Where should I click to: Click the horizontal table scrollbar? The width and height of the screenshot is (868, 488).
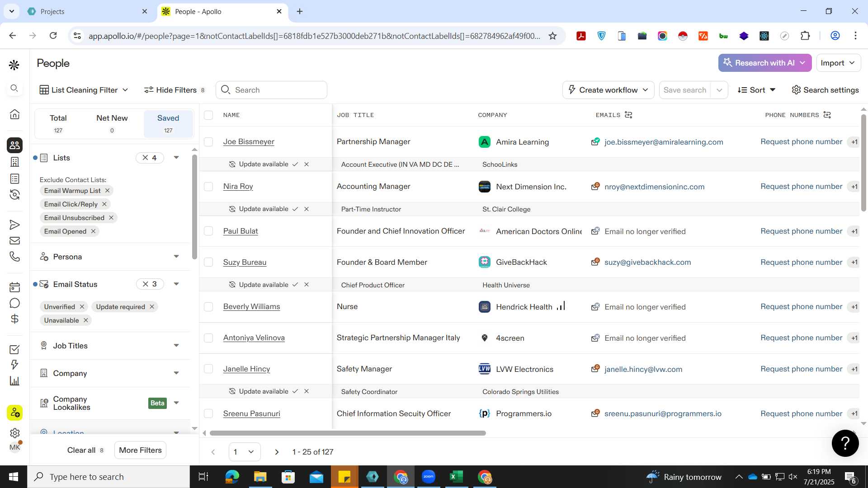pos(348,433)
